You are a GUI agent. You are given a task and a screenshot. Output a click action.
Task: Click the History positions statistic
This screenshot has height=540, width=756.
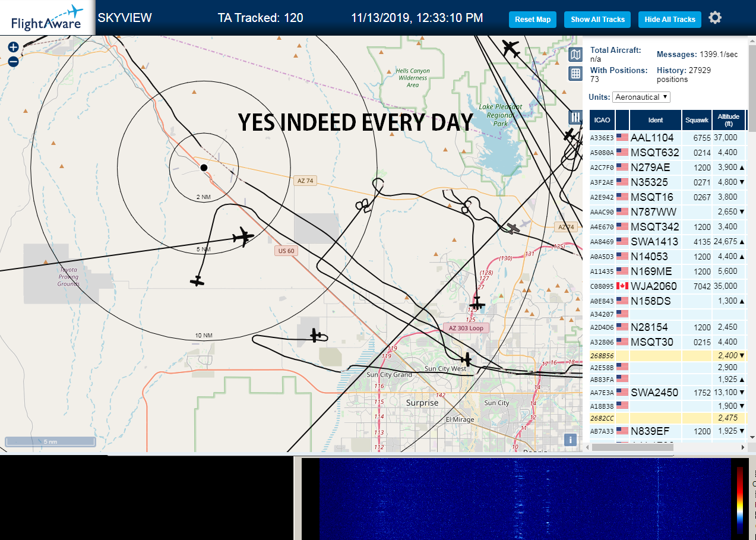coord(684,74)
